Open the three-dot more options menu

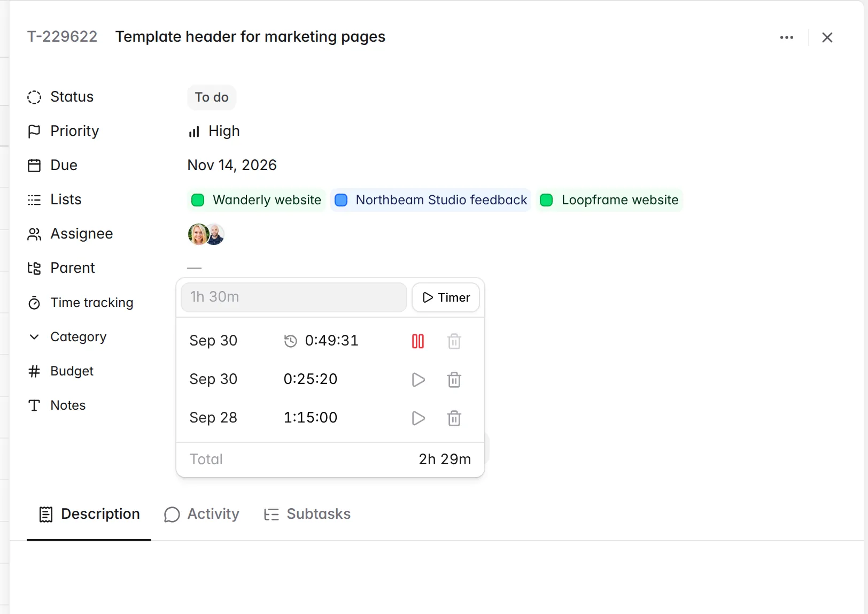point(786,37)
